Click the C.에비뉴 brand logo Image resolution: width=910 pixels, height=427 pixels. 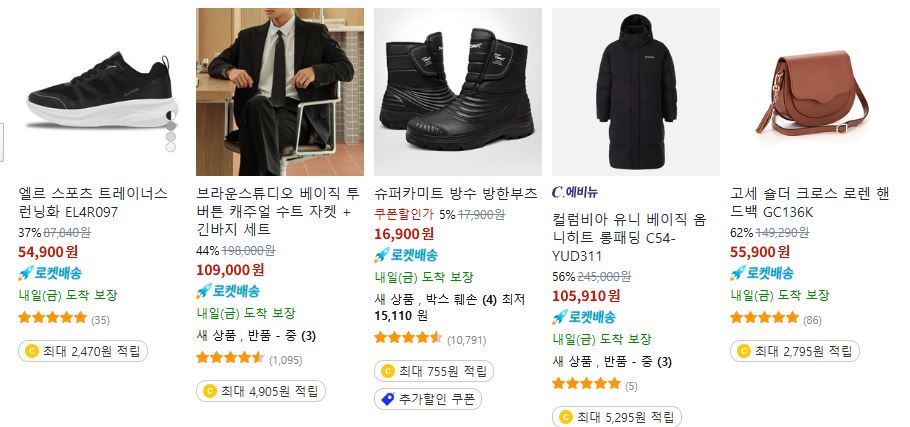(x=575, y=192)
